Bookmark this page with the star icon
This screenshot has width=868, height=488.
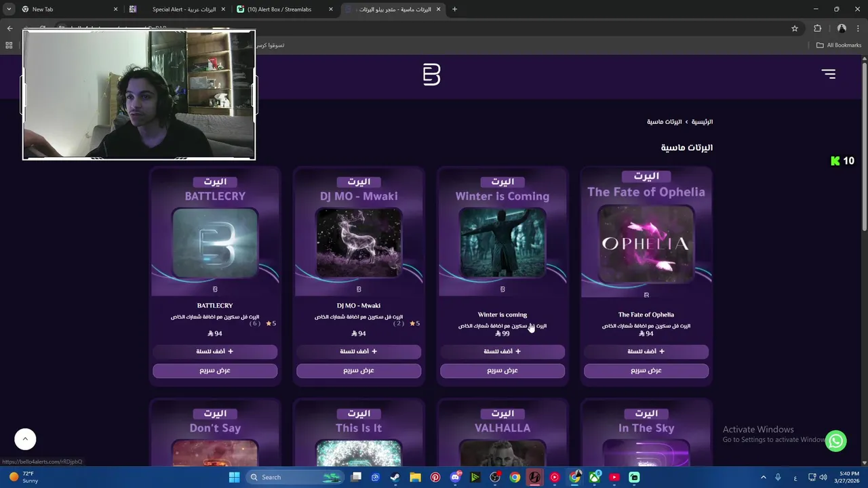(x=795, y=28)
